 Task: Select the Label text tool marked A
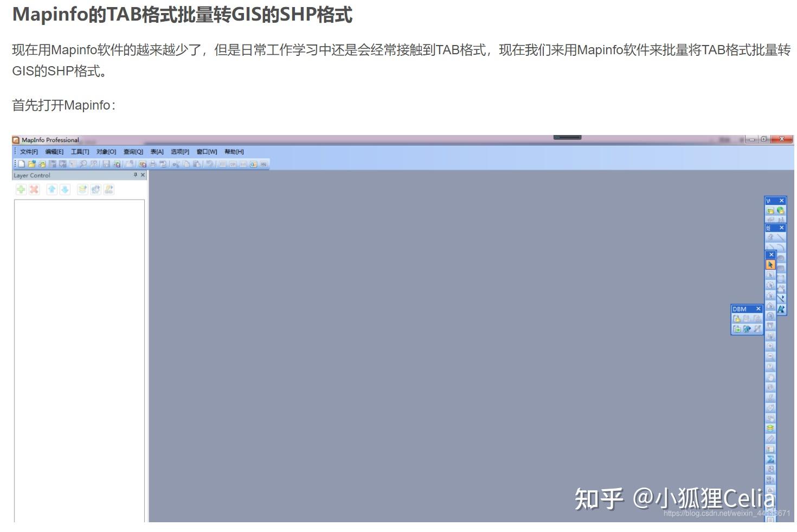click(780, 309)
